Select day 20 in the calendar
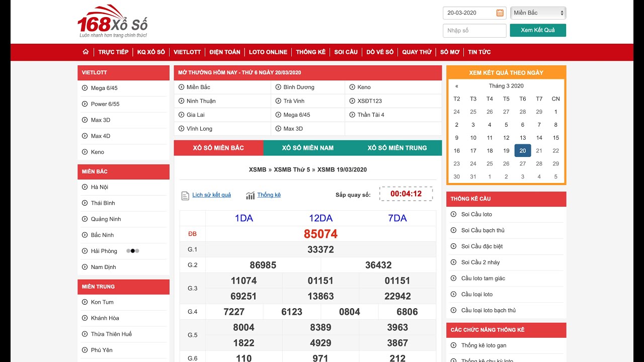This screenshot has width=644, height=362. tap(523, 151)
